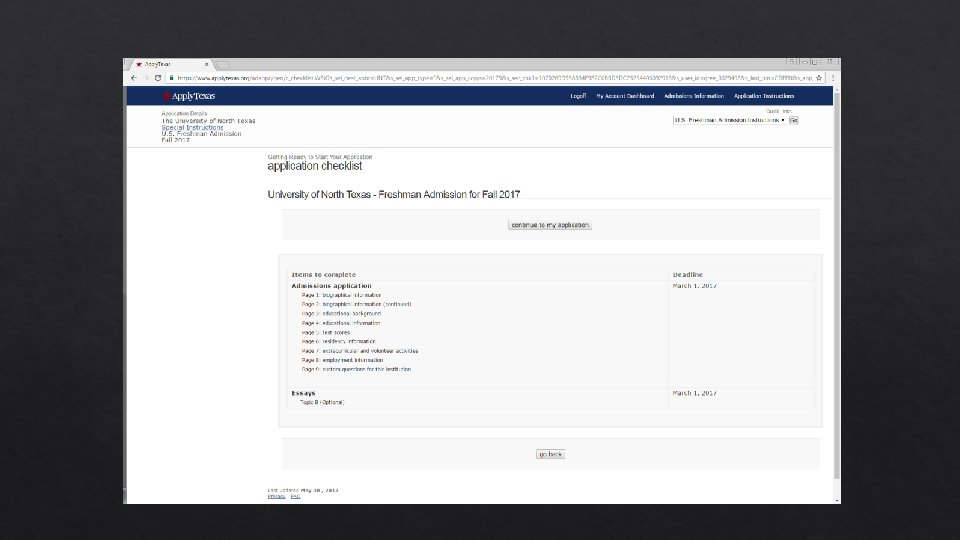Log off from ApplyTexas

[578, 96]
